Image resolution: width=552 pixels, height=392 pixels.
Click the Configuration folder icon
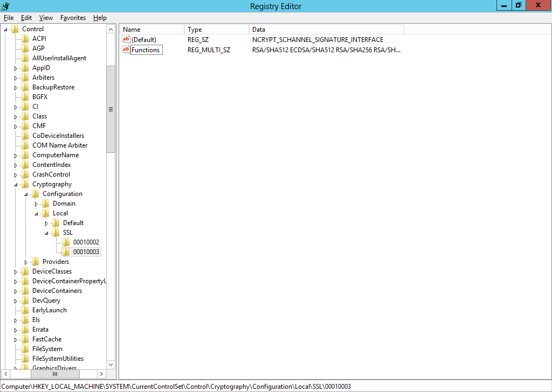(x=35, y=194)
